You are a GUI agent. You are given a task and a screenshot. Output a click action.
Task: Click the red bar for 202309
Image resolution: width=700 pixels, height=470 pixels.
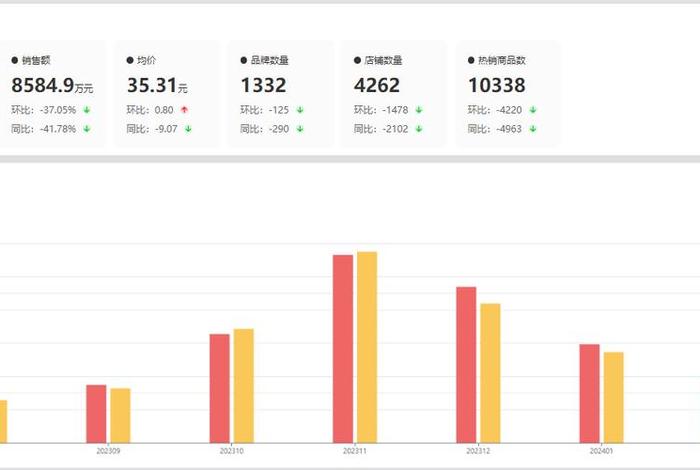(96, 414)
